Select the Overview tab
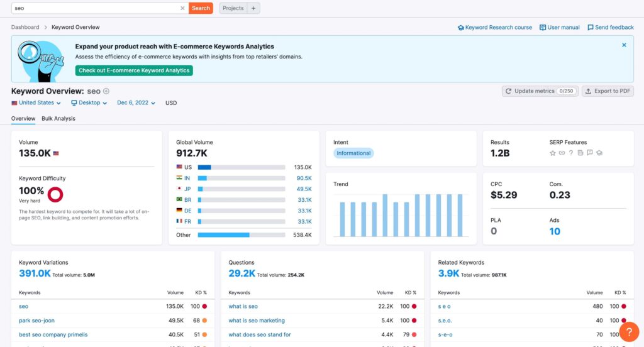Image resolution: width=644 pixels, height=347 pixels. coord(23,119)
